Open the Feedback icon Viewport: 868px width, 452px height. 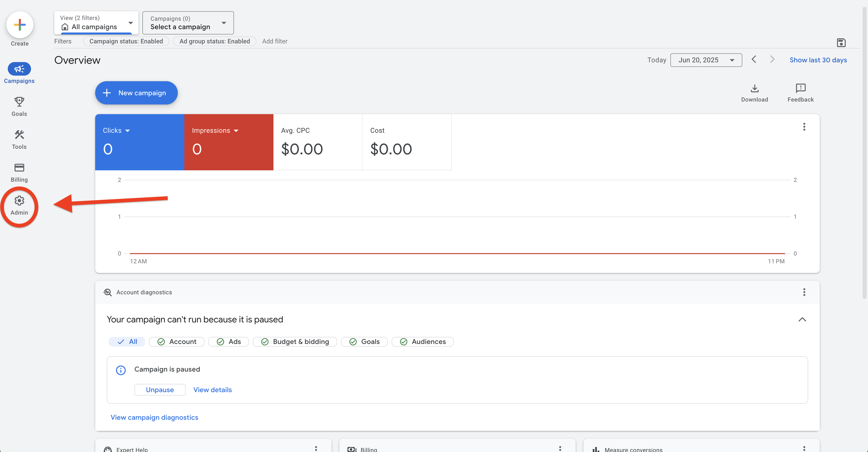click(800, 89)
